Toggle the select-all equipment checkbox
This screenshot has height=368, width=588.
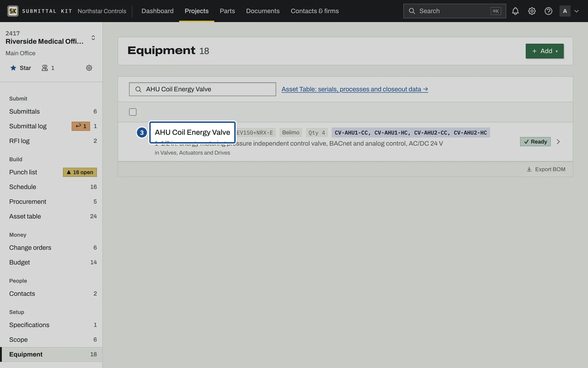pyautogui.click(x=133, y=112)
